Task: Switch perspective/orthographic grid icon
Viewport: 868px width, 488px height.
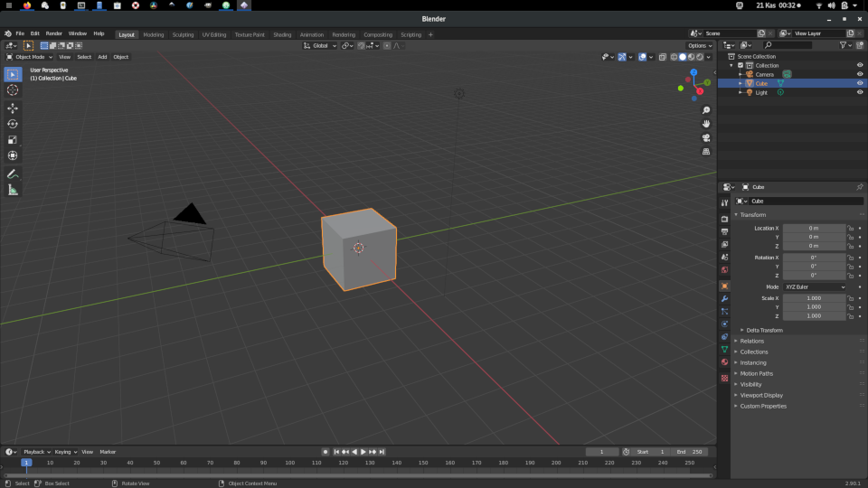Action: 706,152
